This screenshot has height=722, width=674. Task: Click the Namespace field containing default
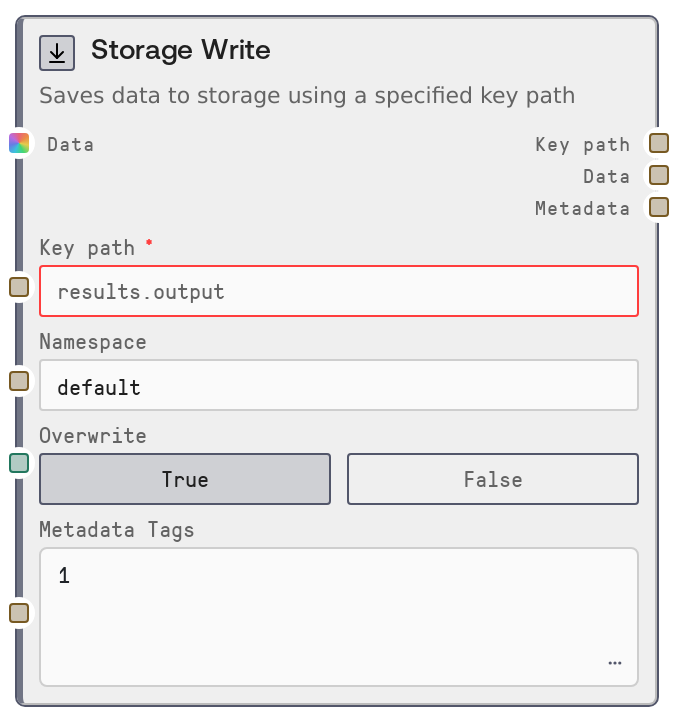338,386
